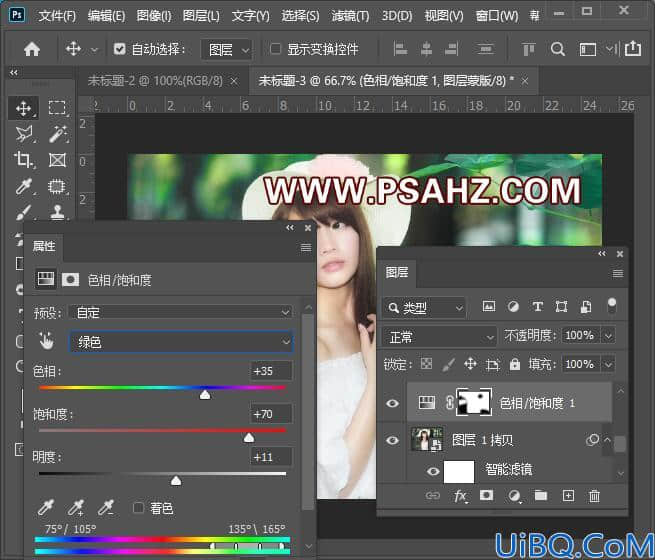
Task: Align top edges of layers
Action: [528, 49]
